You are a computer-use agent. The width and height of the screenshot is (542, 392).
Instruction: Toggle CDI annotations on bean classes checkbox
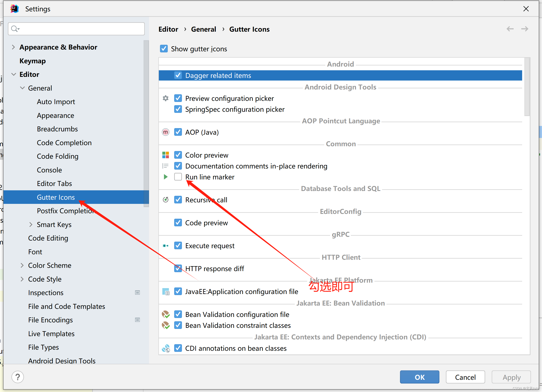178,348
